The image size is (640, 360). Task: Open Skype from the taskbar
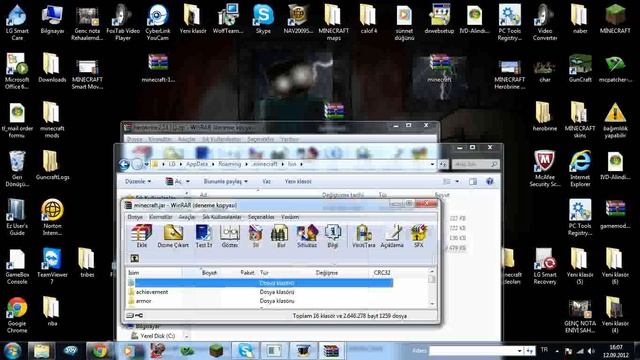245,351
